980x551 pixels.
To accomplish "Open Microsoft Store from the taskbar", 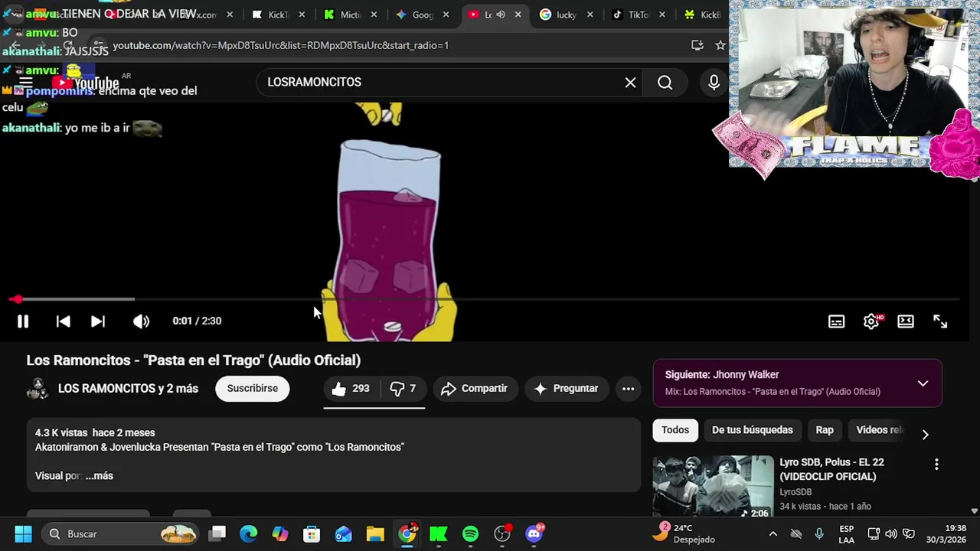I will tap(312, 534).
